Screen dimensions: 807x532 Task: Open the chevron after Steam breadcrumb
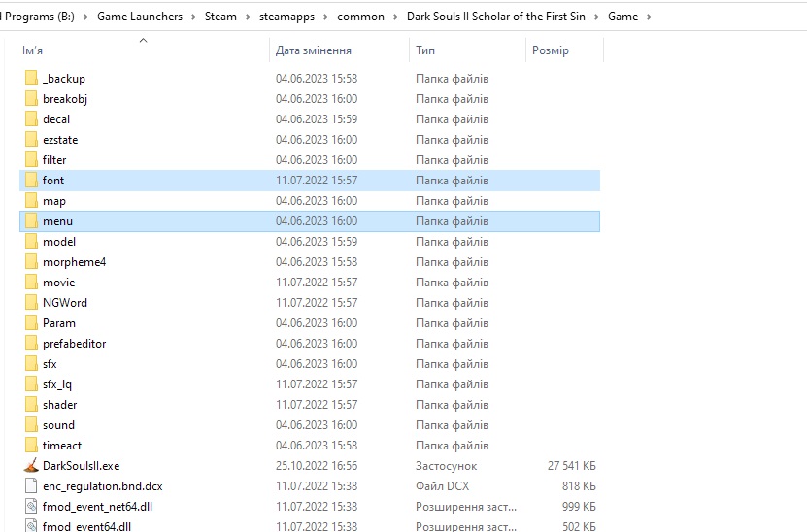pyautogui.click(x=248, y=17)
